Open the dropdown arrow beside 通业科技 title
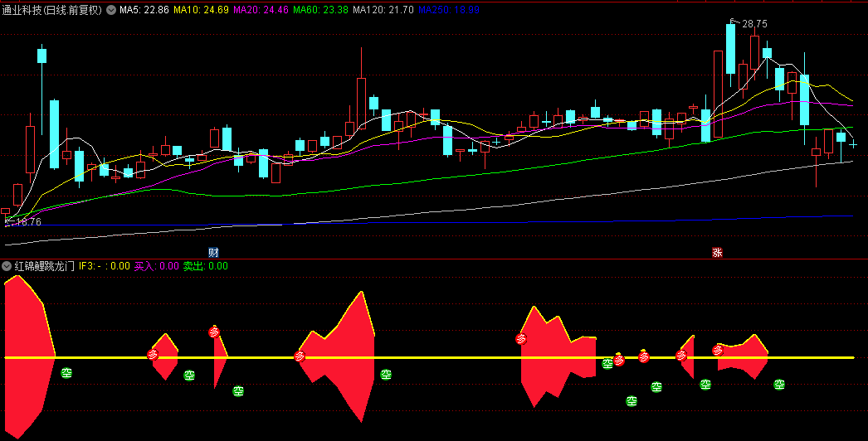The image size is (868, 441). point(111,10)
